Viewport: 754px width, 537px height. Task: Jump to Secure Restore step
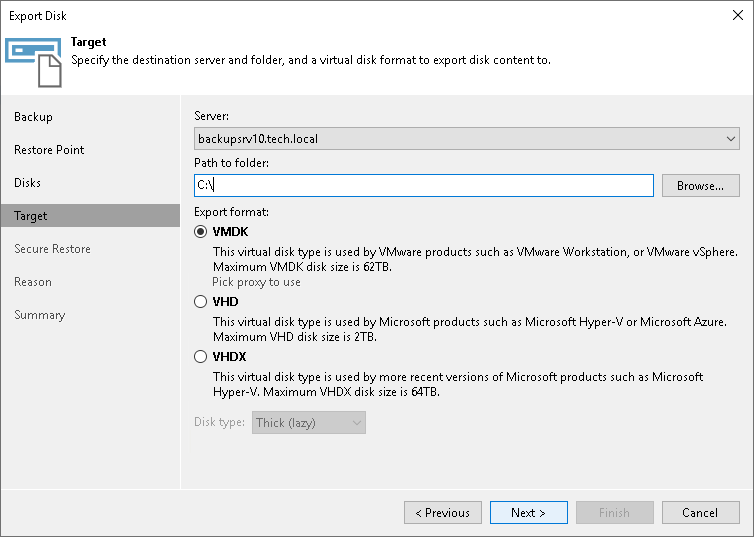pyautogui.click(x=52, y=249)
